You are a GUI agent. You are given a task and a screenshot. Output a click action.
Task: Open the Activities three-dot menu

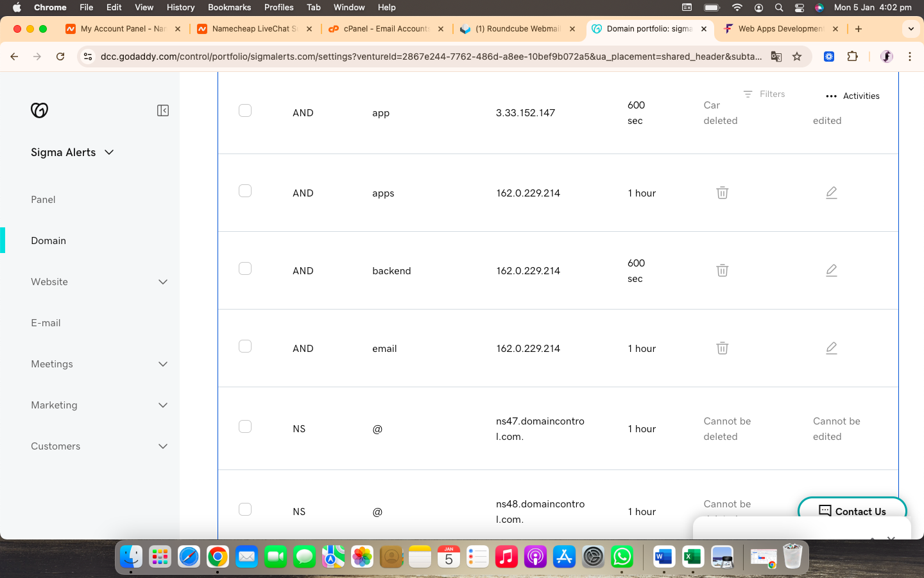click(831, 96)
